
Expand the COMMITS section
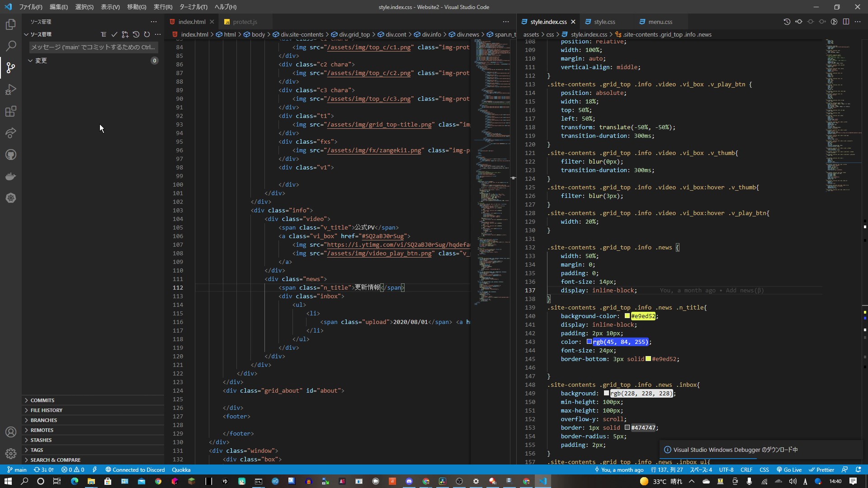[42, 400]
